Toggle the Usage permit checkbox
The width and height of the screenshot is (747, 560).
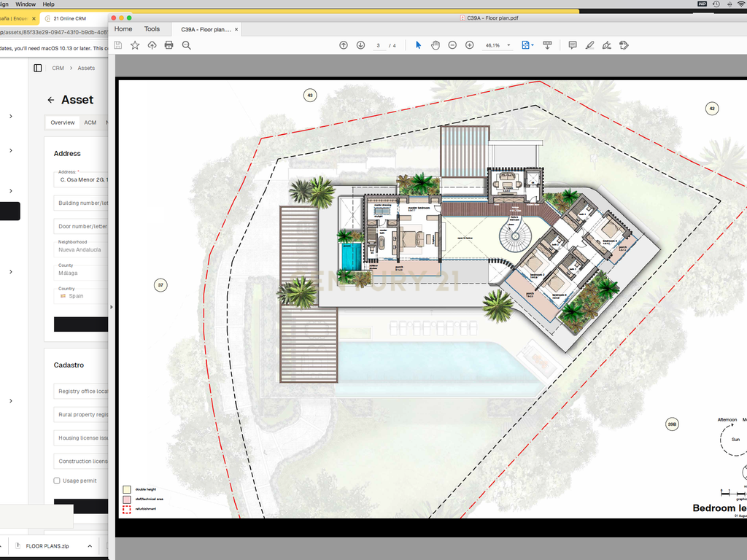point(57,481)
